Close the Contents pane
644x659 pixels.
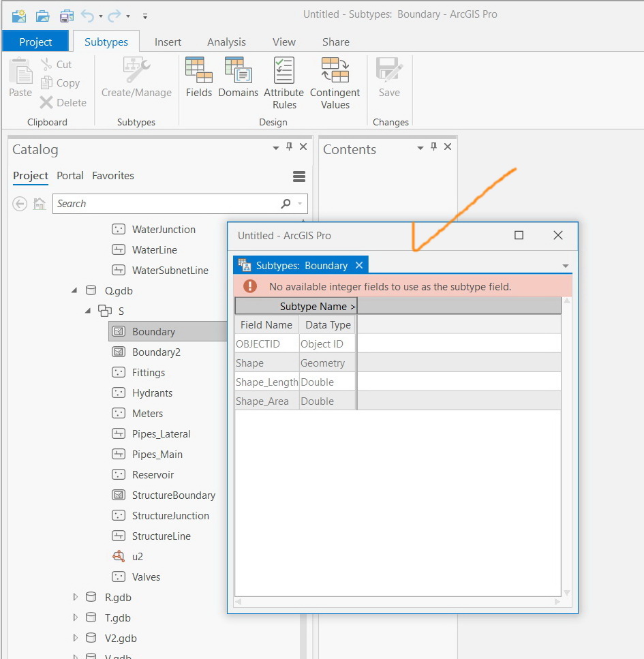click(448, 147)
